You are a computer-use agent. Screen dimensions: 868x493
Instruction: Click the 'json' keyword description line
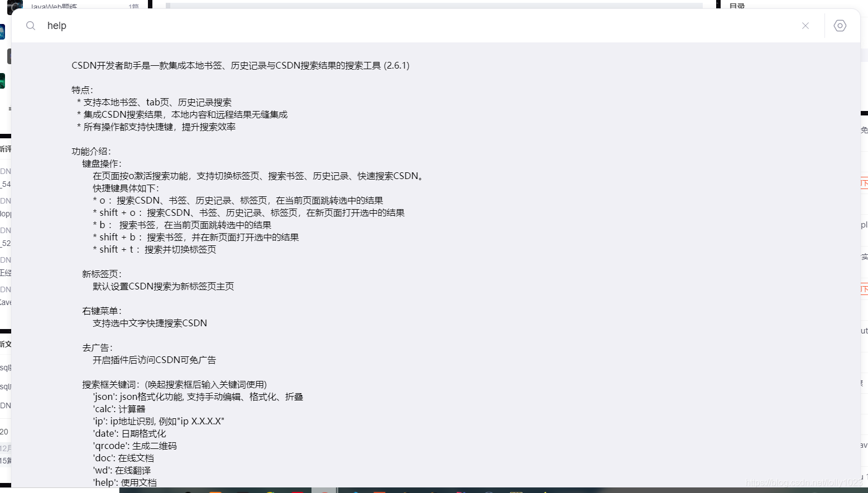pyautogui.click(x=198, y=397)
